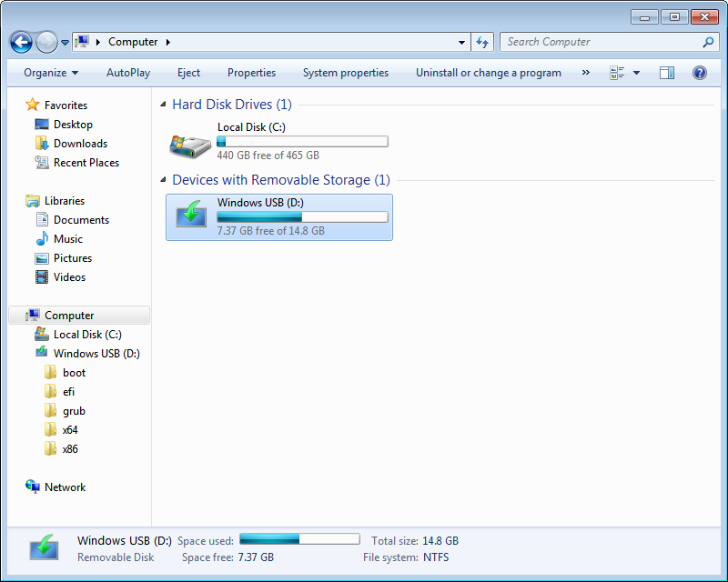Screen dimensions: 728x582
Task: Open the recent pages dropdown arrow
Action: tap(65, 42)
